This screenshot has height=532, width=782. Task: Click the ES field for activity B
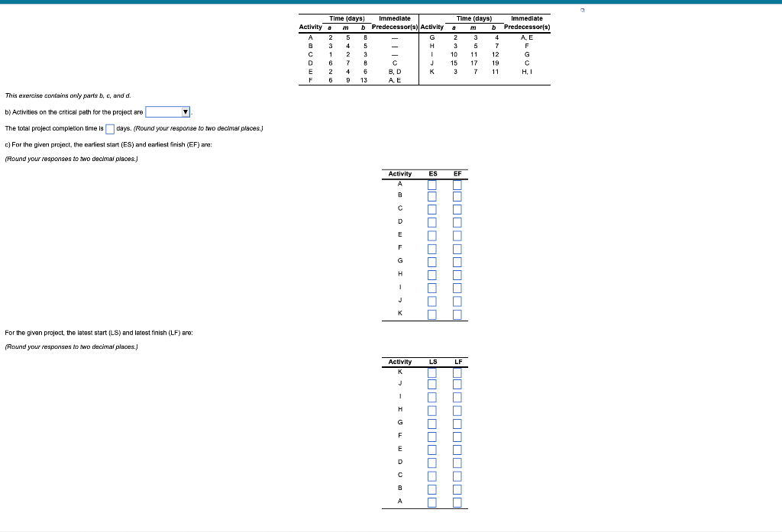(x=432, y=196)
